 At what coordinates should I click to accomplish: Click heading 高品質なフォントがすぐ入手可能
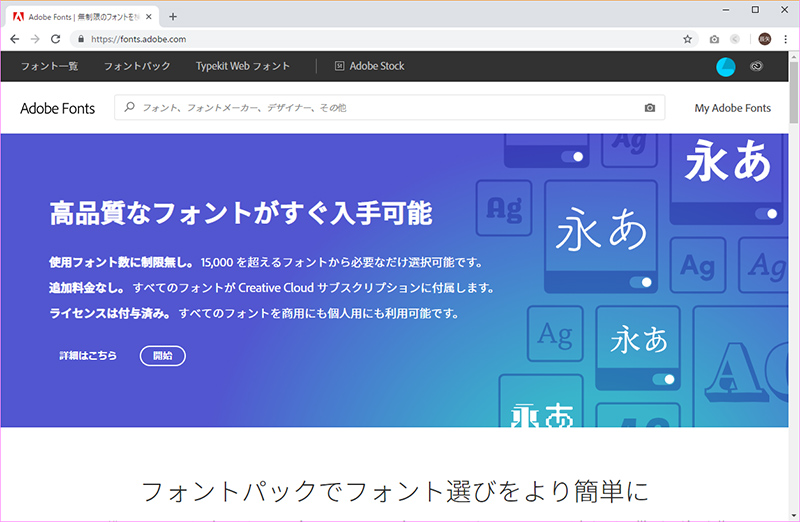(x=241, y=213)
